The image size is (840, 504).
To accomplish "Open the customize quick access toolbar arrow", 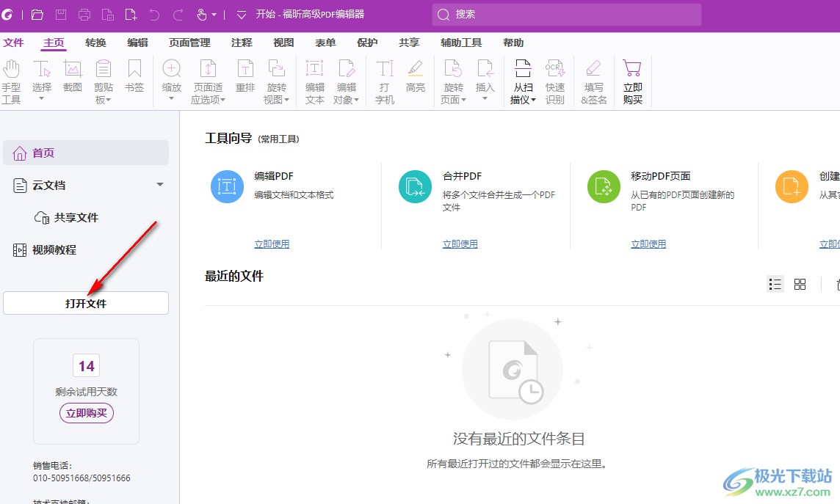I will [x=242, y=15].
